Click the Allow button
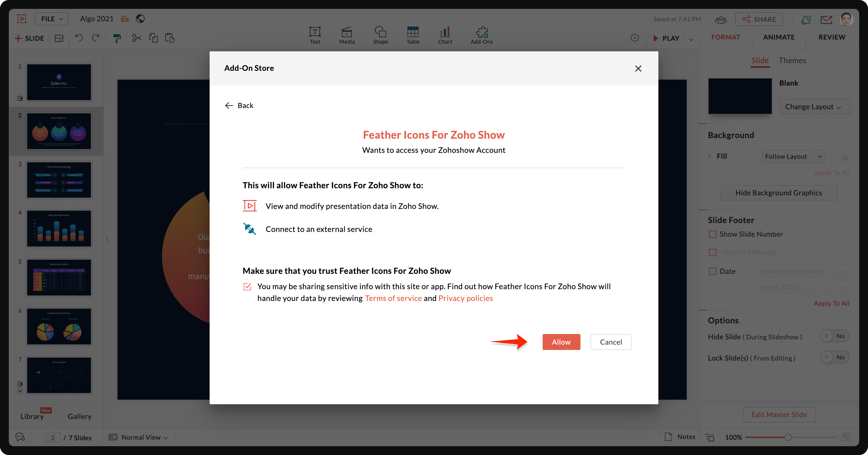Image resolution: width=868 pixels, height=455 pixels. 561,342
